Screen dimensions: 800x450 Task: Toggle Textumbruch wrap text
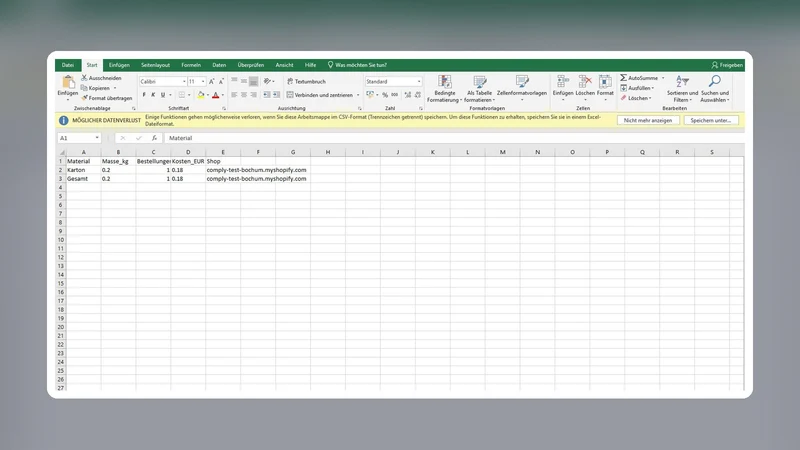pos(306,82)
